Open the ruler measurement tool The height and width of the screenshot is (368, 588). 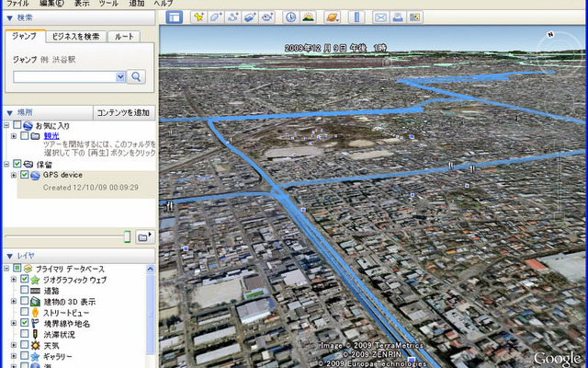point(356,17)
